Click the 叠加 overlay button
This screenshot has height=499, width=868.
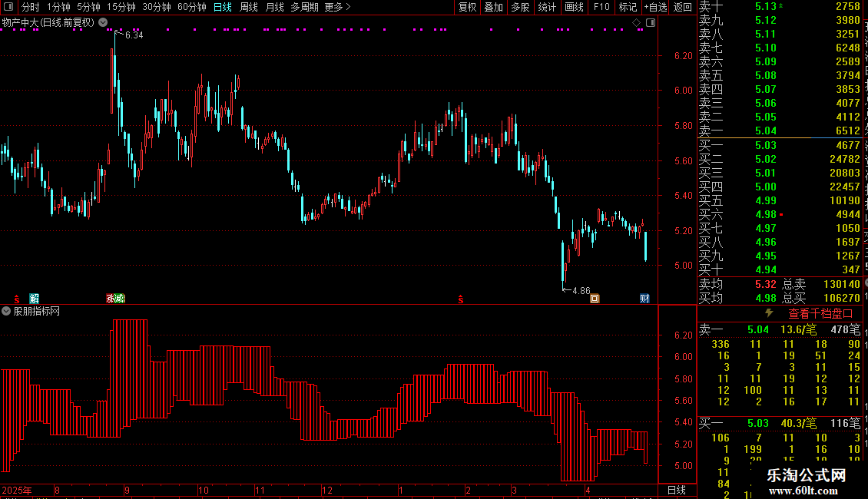494,7
